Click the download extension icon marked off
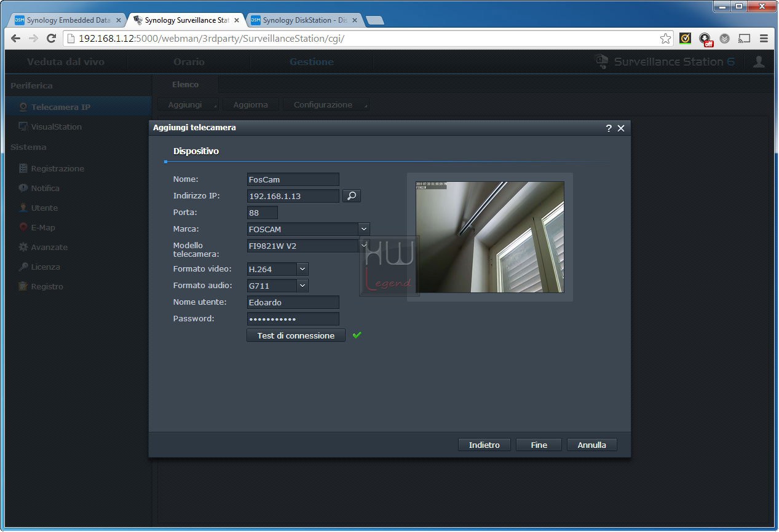The image size is (779, 532). 705,39
